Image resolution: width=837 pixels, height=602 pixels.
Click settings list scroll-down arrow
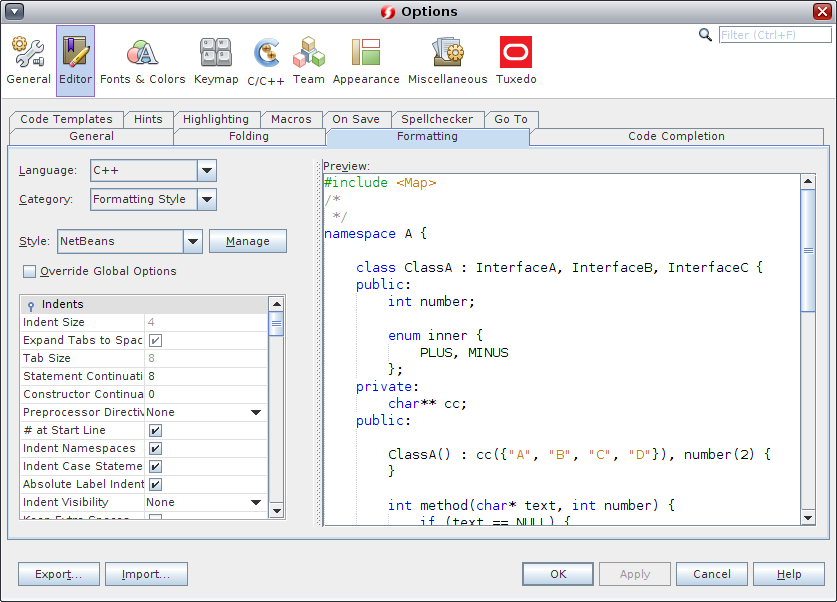click(x=276, y=511)
